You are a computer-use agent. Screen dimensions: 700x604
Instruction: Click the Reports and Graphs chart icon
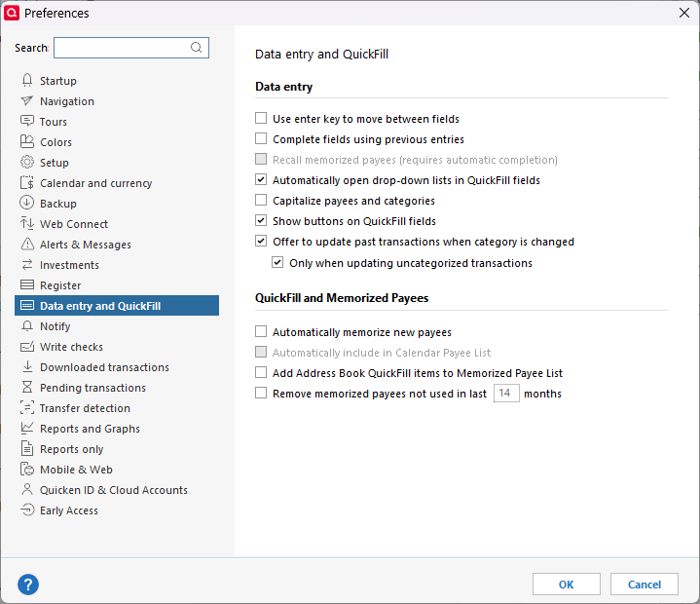pos(27,429)
